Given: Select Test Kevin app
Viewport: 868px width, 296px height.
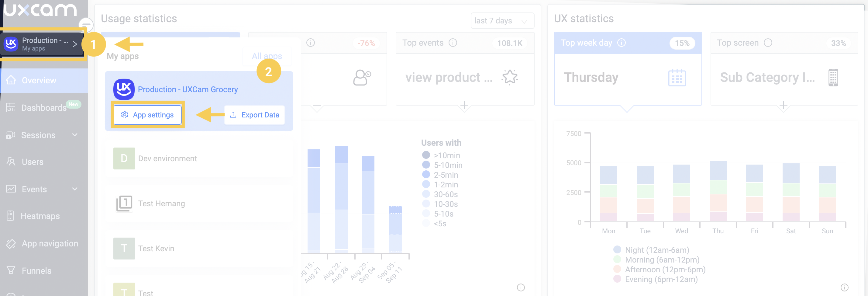Looking at the screenshot, I should (199, 249).
